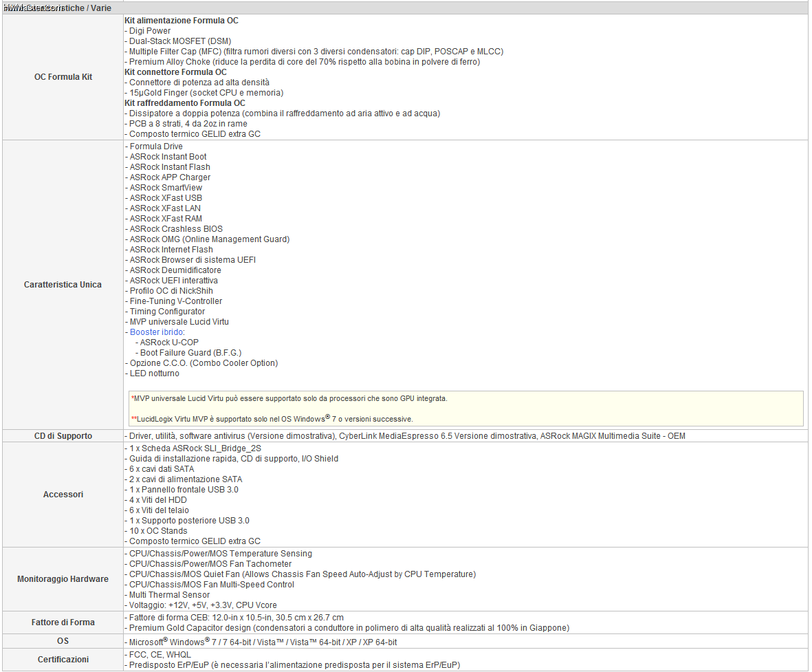
Task: Click "Composto termico GELID extra GC" in Accessori
Action: pos(192,542)
